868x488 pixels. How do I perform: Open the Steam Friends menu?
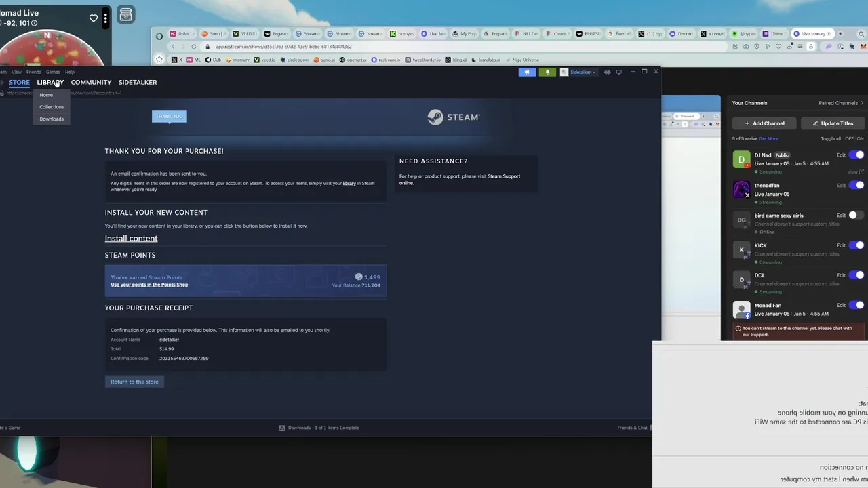[33, 72]
